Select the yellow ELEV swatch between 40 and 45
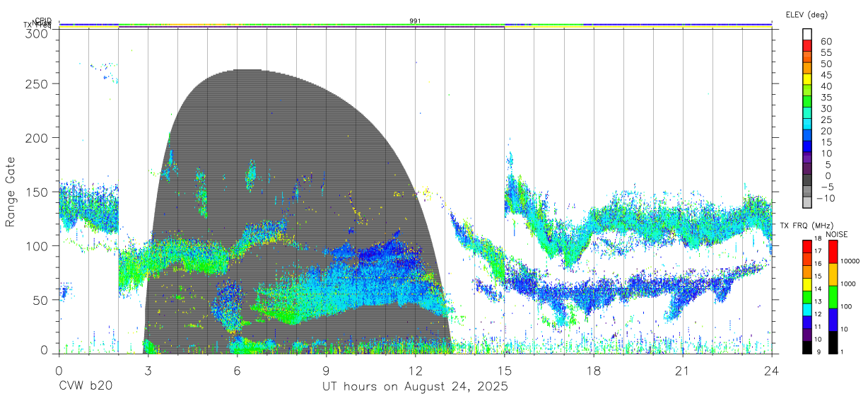Image resolution: width=868 pixels, height=401 pixels. point(808,80)
